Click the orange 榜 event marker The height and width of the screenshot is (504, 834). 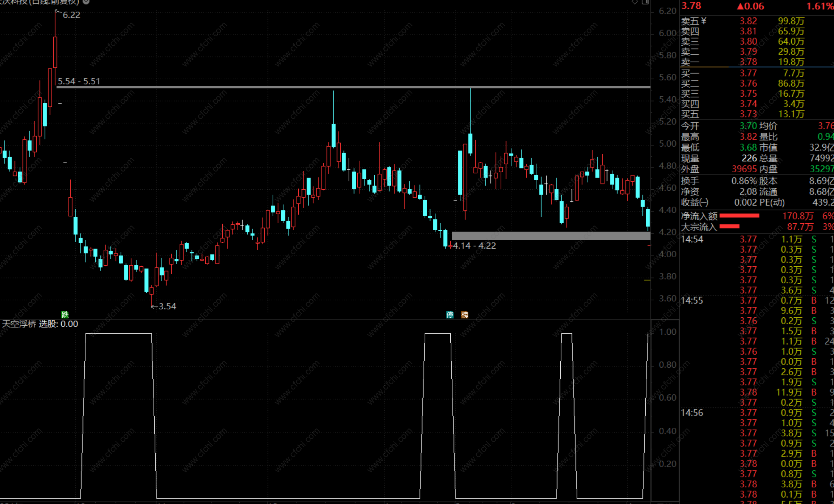[x=465, y=315]
